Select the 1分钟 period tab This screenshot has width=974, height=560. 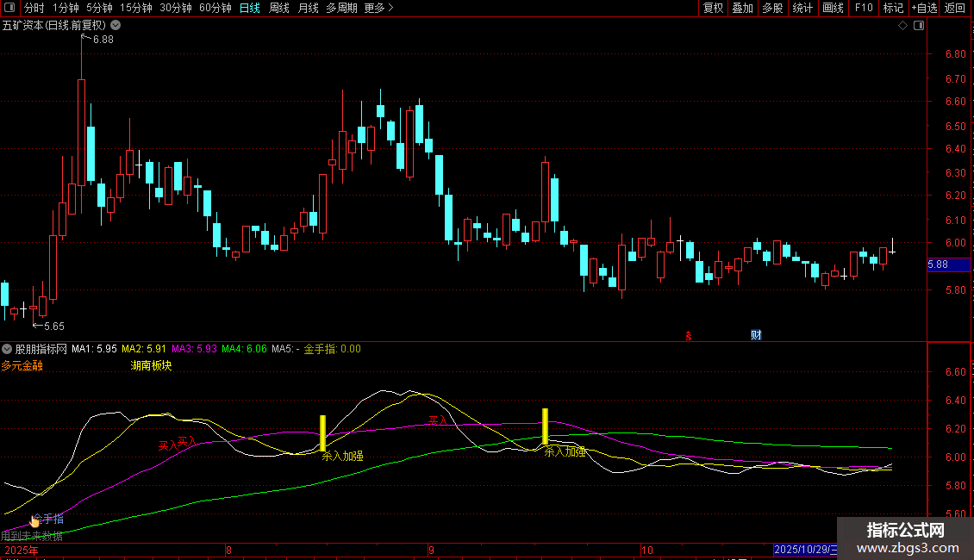66,8
